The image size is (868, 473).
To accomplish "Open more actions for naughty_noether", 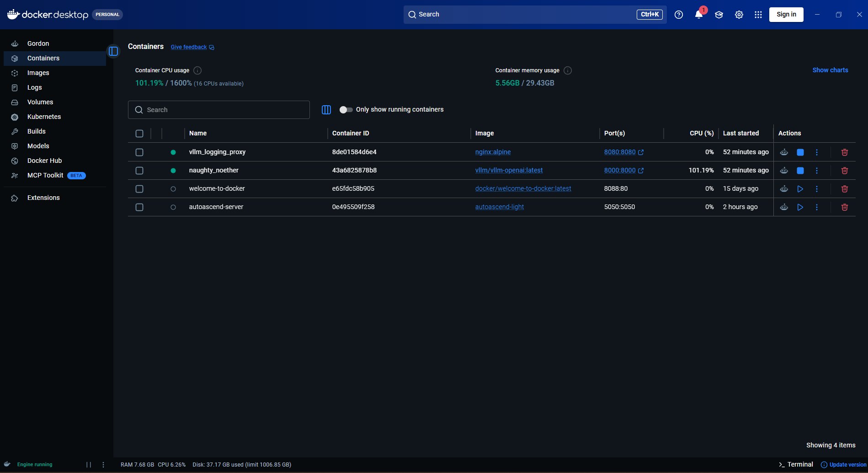I will [817, 171].
